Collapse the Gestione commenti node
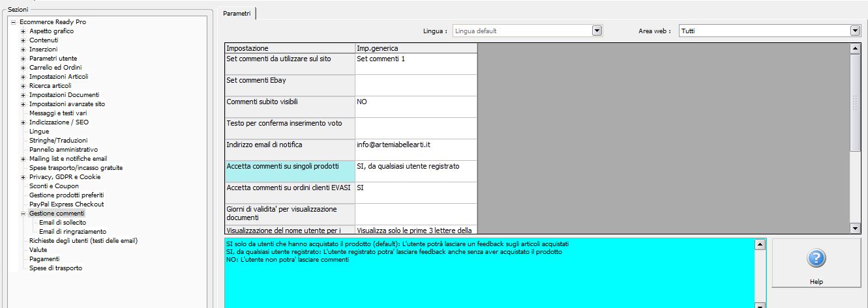The image size is (868, 308). click(x=23, y=214)
